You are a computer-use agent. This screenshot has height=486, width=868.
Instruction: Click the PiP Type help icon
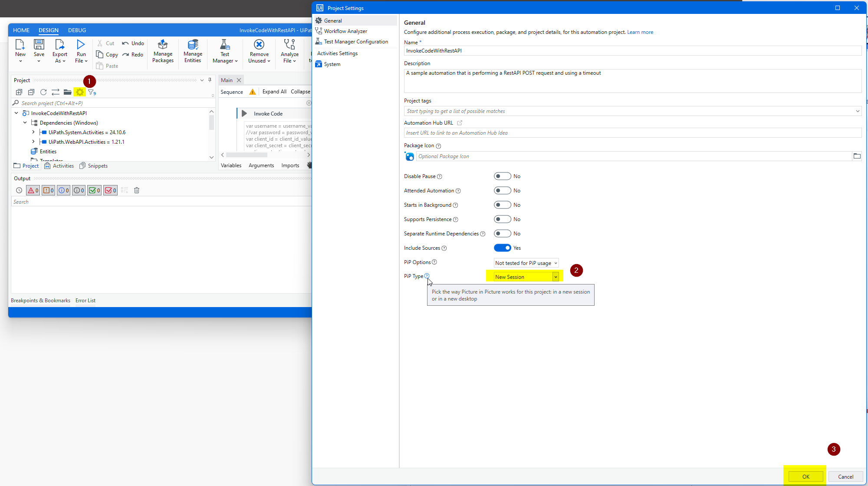(x=427, y=276)
